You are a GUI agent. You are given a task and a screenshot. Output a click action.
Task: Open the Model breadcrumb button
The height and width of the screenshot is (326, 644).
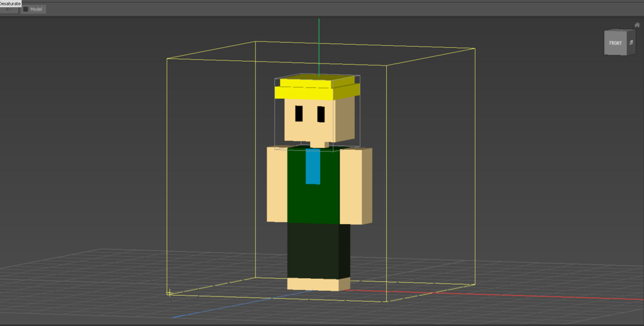click(33, 9)
